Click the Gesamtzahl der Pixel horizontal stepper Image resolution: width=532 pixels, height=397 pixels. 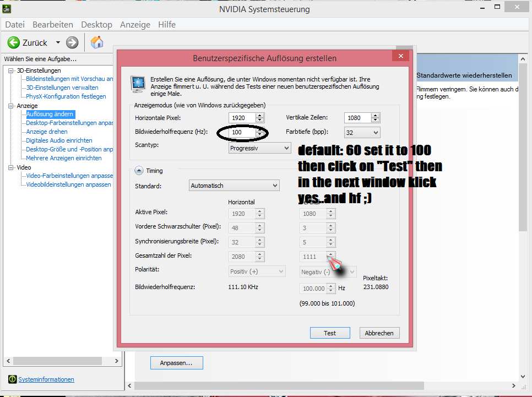pyautogui.click(x=260, y=256)
